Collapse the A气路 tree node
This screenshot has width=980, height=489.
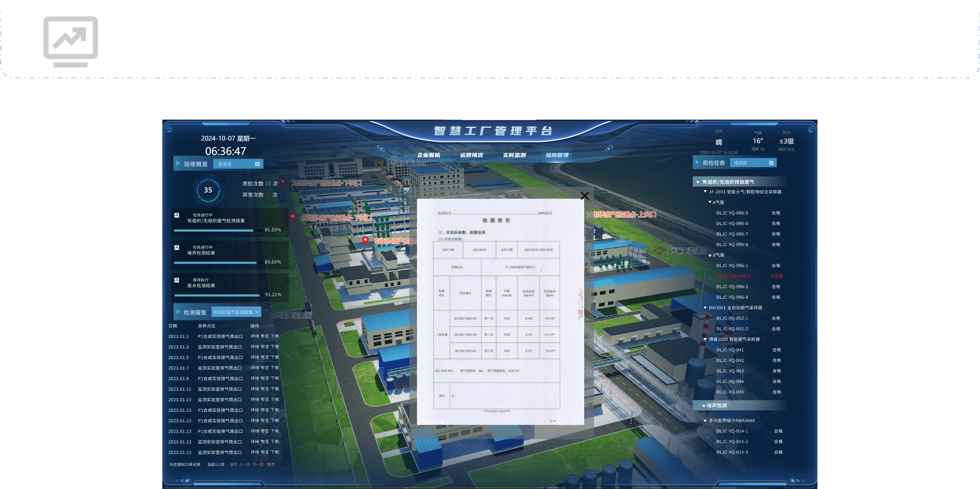coord(710,202)
